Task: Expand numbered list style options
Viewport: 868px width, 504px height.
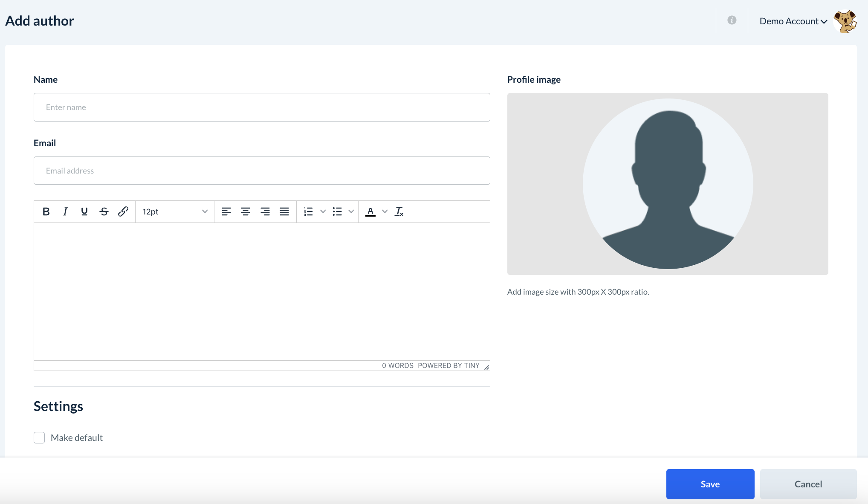Action: pos(323,211)
